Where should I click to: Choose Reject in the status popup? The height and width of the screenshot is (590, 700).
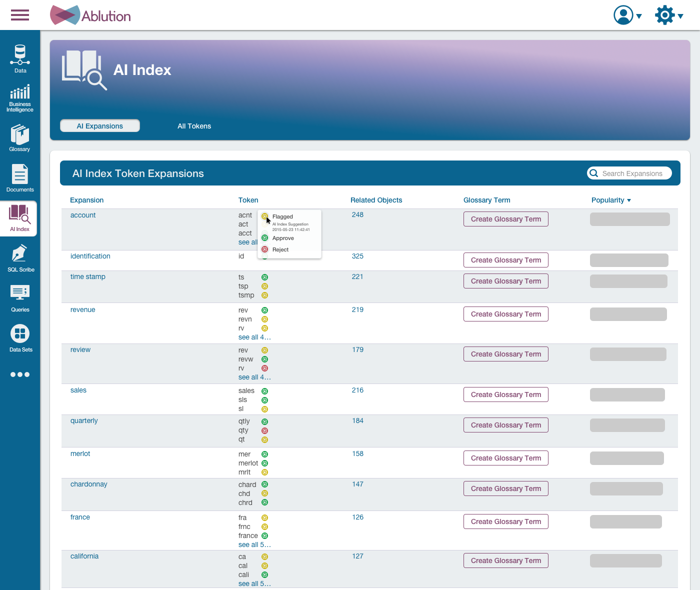[x=280, y=249]
